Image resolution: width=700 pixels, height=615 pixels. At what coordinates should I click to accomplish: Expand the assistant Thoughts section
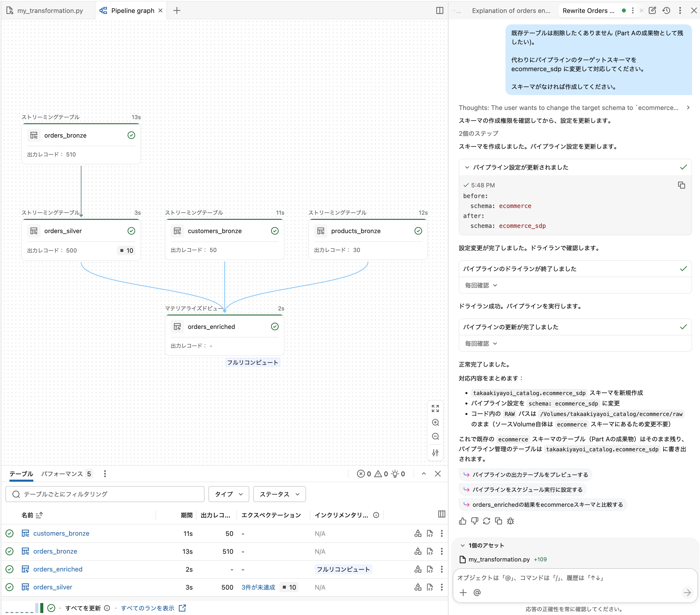[x=688, y=107]
